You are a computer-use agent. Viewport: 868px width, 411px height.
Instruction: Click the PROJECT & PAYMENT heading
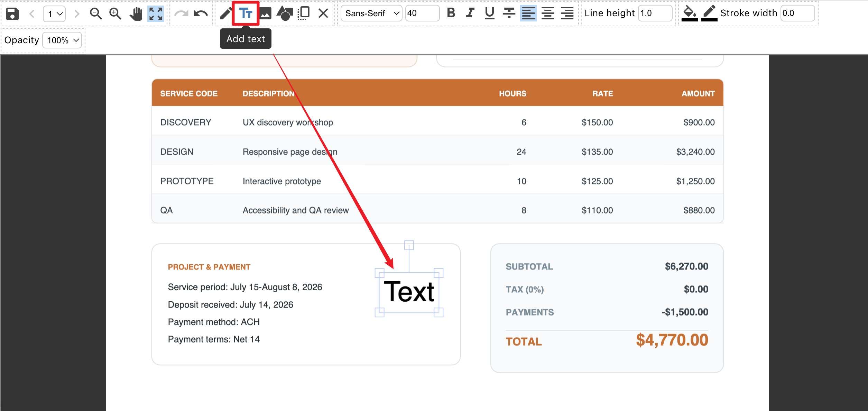(x=209, y=267)
